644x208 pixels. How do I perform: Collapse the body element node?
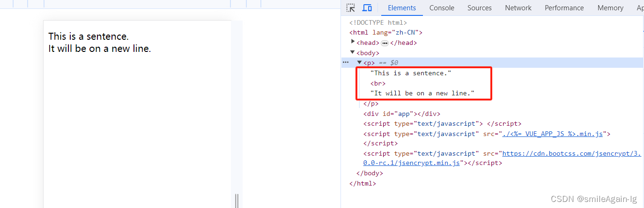tap(353, 52)
